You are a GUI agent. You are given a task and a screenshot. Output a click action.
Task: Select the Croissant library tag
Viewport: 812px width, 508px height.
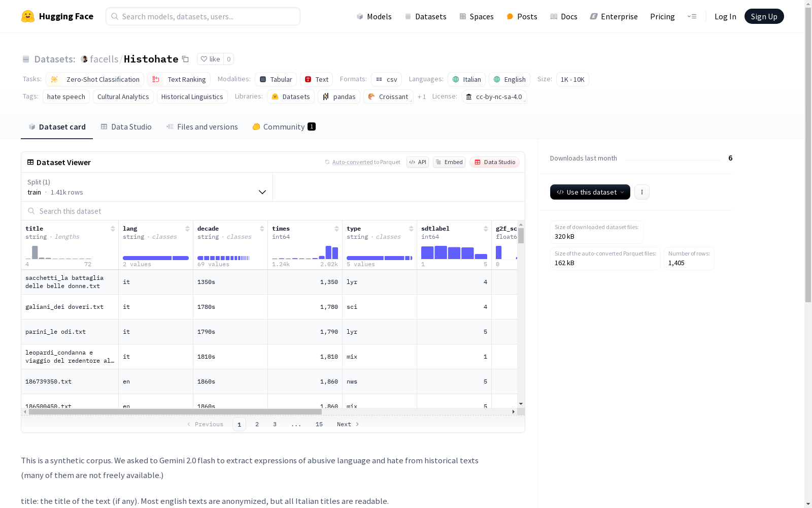[388, 97]
